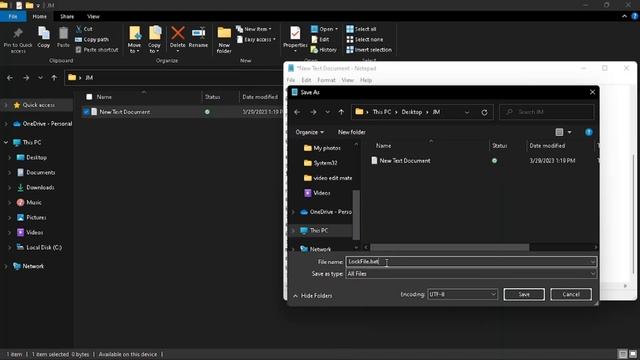Image resolution: width=640 pixels, height=360 pixels.
Task: Click Desktop in Save As breadcrumb
Action: [x=412, y=112]
